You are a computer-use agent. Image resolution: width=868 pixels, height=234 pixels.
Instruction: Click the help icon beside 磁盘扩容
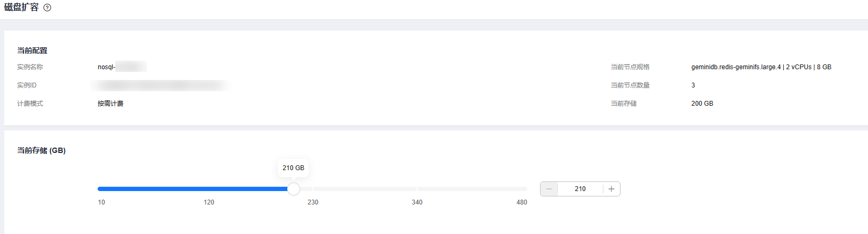tap(47, 8)
